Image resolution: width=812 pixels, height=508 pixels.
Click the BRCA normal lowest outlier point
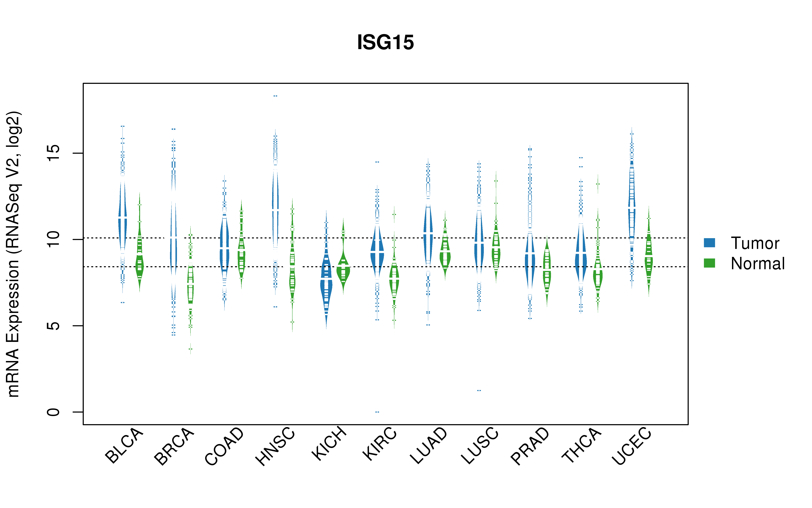click(191, 349)
